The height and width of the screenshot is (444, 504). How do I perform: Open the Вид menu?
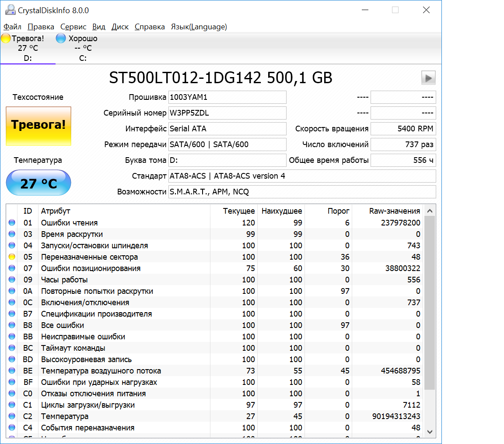click(99, 27)
